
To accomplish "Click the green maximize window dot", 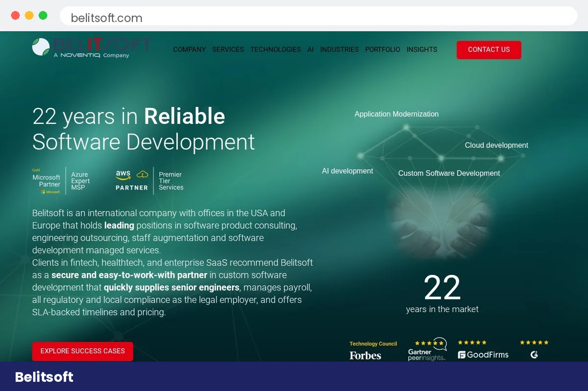I will click(43, 16).
